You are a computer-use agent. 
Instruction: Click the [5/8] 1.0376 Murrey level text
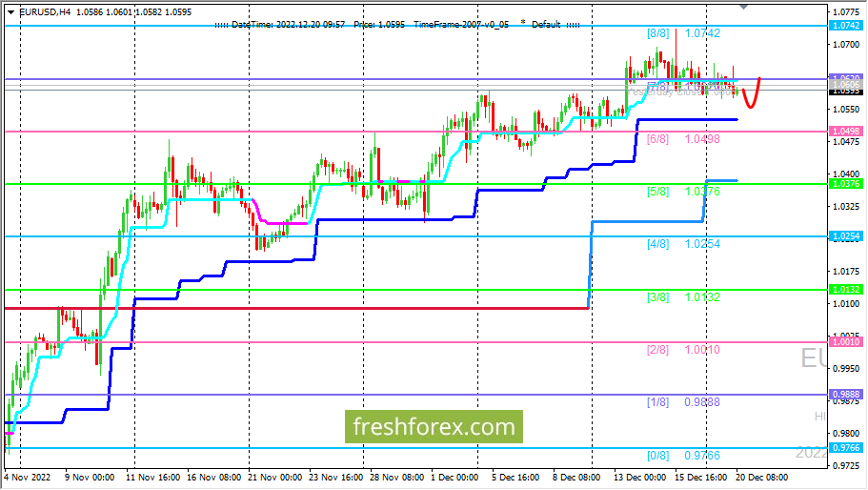point(684,192)
